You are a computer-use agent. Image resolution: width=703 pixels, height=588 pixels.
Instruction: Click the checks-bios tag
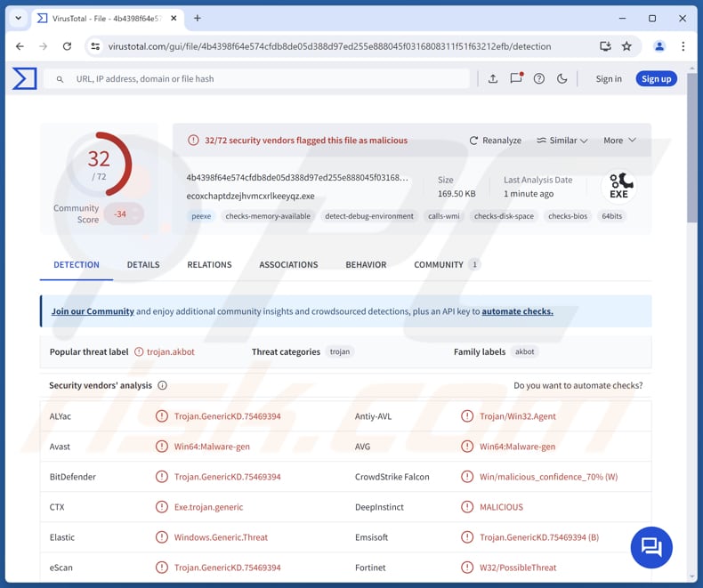(568, 216)
